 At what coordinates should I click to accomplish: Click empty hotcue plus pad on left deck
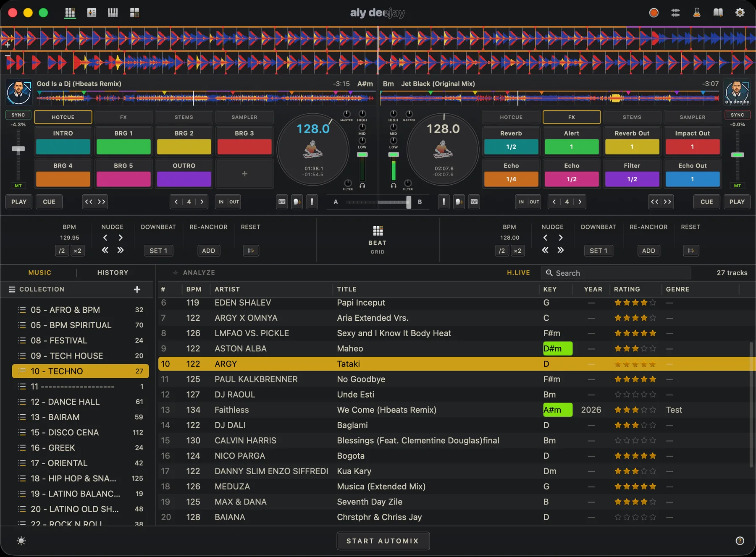pos(244,174)
